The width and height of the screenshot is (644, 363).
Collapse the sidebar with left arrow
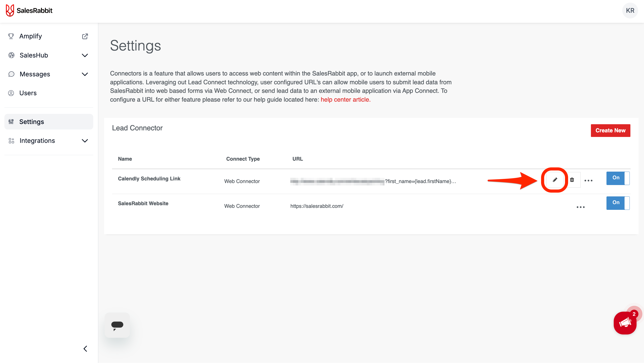pos(85,349)
